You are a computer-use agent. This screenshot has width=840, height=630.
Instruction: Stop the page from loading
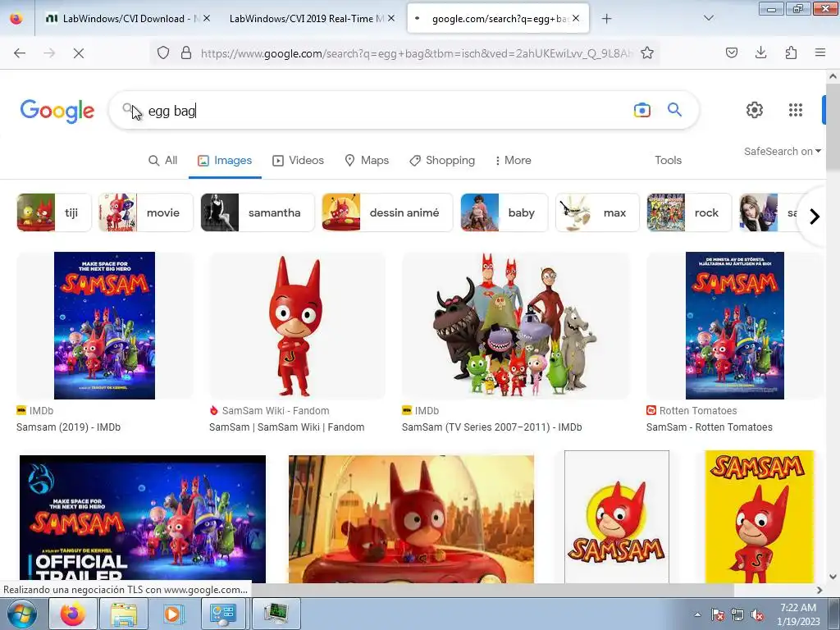79,52
